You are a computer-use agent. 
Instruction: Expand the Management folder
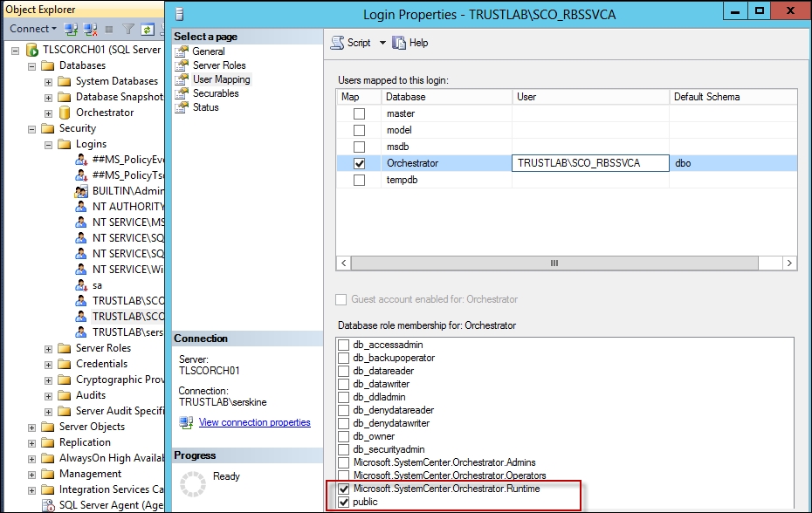(x=31, y=475)
